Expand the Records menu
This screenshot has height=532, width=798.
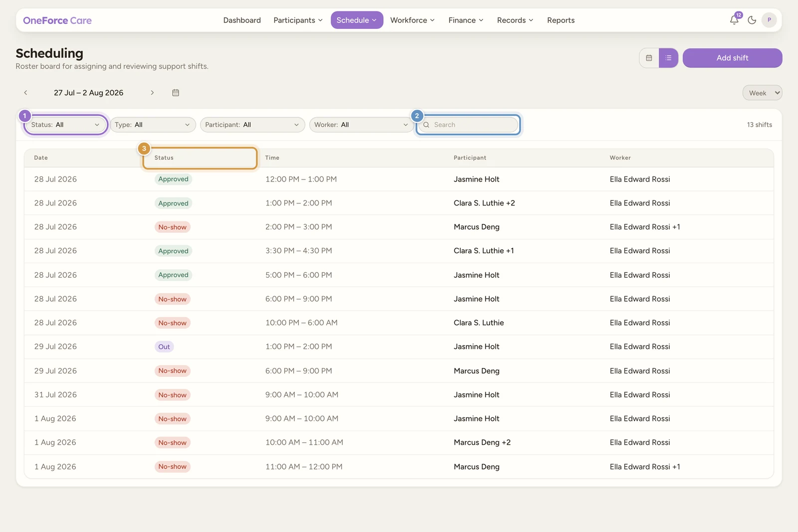point(515,20)
